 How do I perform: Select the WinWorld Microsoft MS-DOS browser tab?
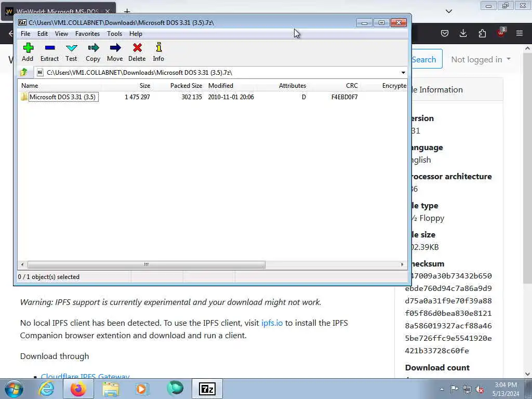(57, 11)
